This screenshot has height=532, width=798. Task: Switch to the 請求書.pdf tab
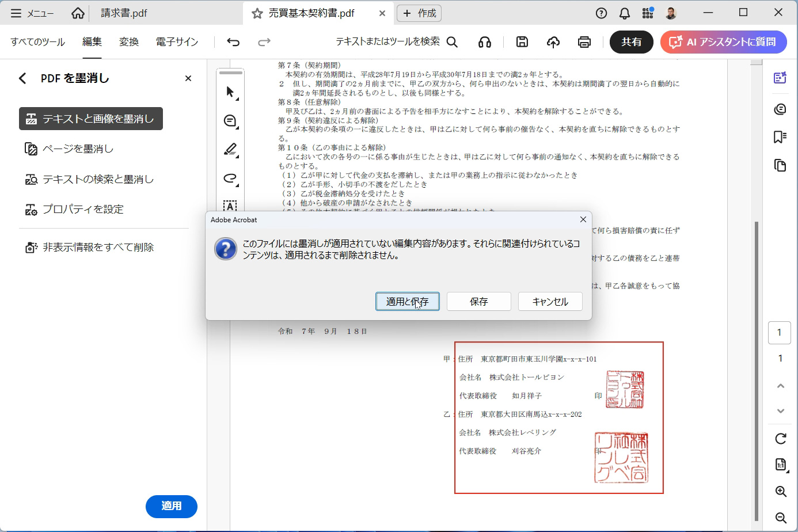124,13
